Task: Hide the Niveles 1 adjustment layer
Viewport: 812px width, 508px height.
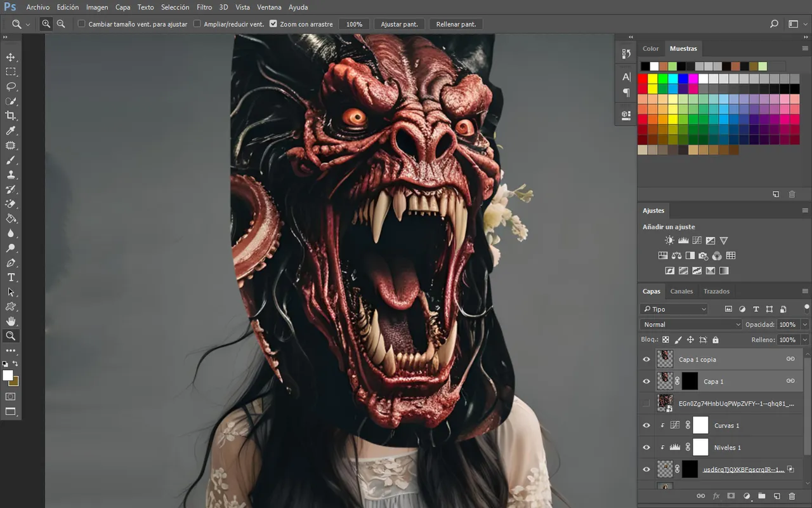Action: tap(646, 447)
